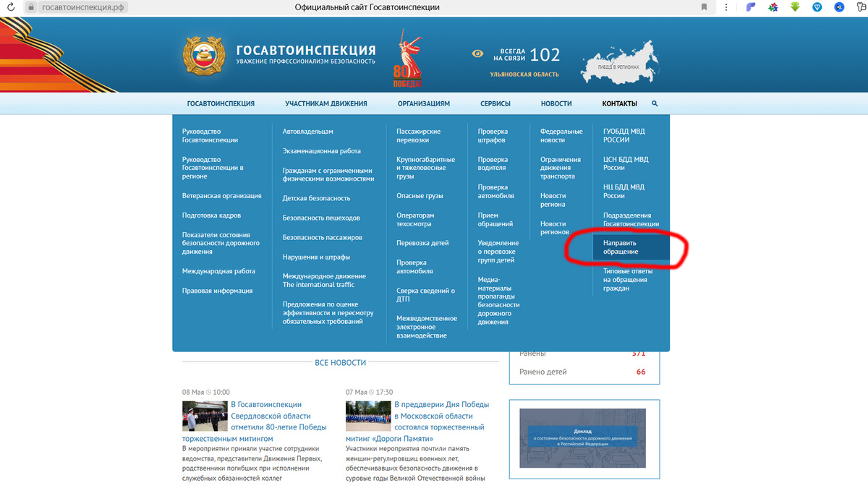
Task: Open Операторам техосмотра
Action: (415, 220)
